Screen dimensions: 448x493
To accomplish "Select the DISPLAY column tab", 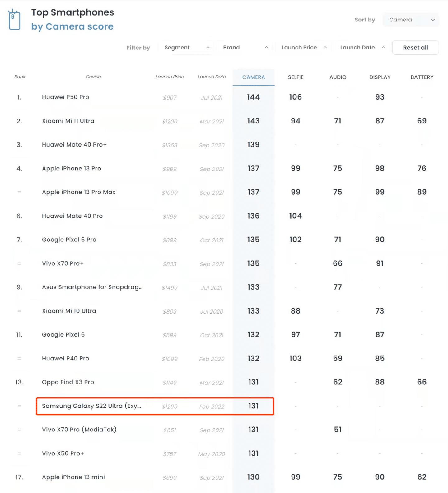I will click(x=380, y=77).
